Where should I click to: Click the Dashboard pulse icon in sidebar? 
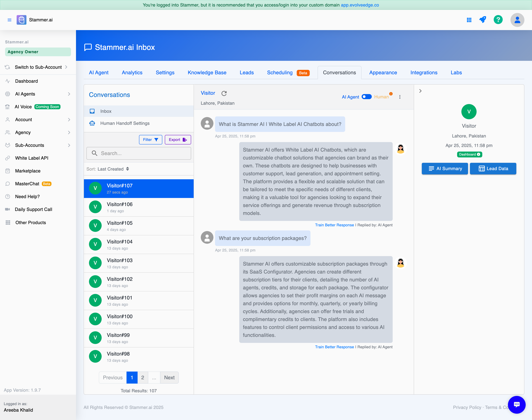[x=8, y=81]
